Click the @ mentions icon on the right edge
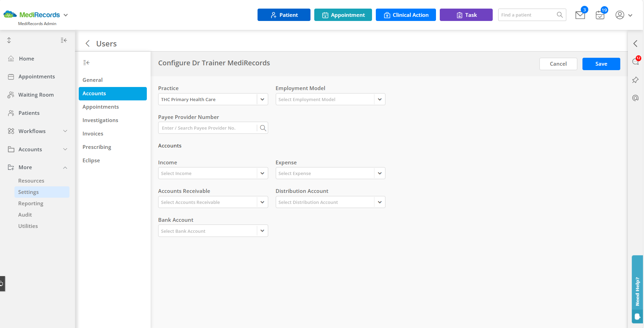The width and height of the screenshot is (644, 328). pos(635,98)
